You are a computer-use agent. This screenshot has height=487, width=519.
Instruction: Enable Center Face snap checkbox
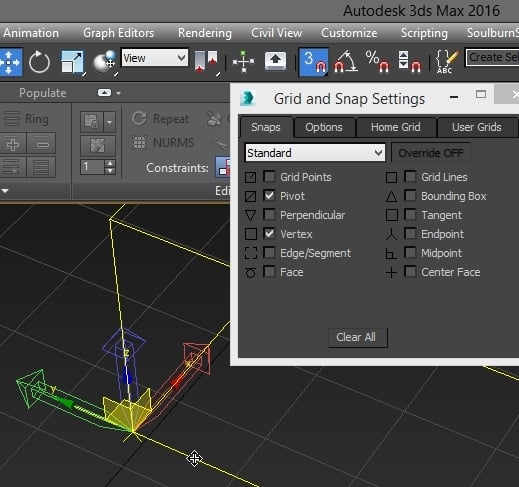point(410,271)
